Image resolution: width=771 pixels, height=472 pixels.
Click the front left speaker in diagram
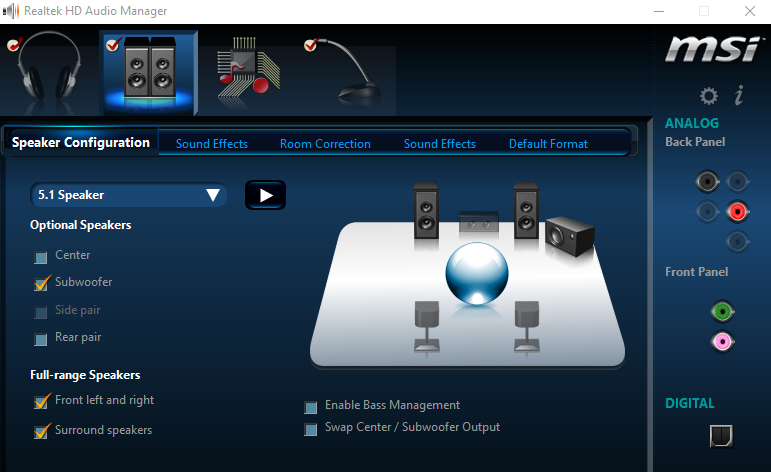click(426, 210)
